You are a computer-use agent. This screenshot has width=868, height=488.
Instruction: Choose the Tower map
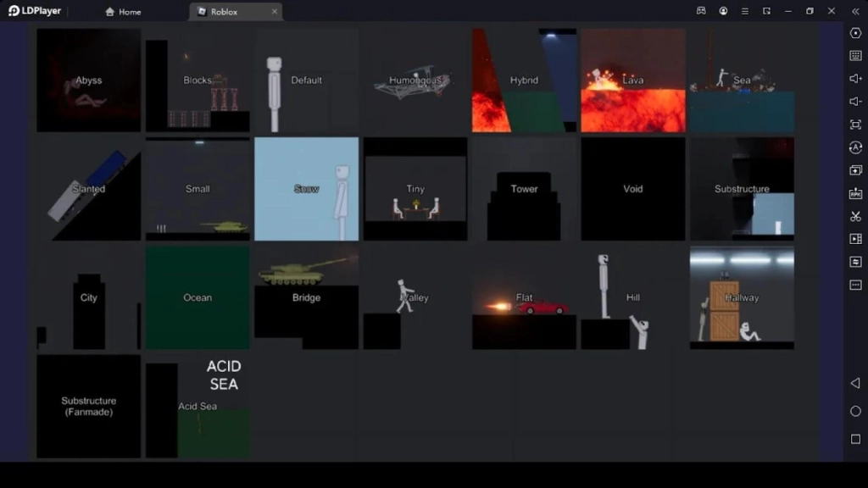[x=524, y=189]
